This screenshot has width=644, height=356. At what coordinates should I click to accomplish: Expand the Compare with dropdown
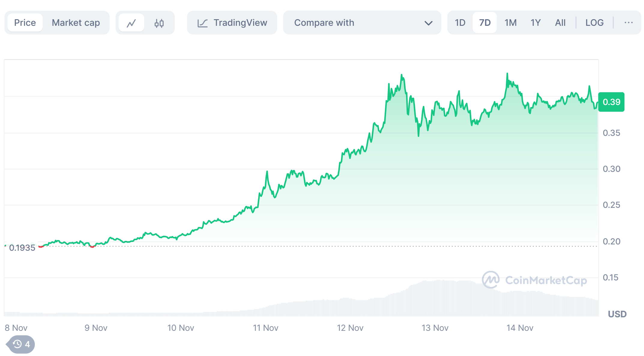click(362, 23)
